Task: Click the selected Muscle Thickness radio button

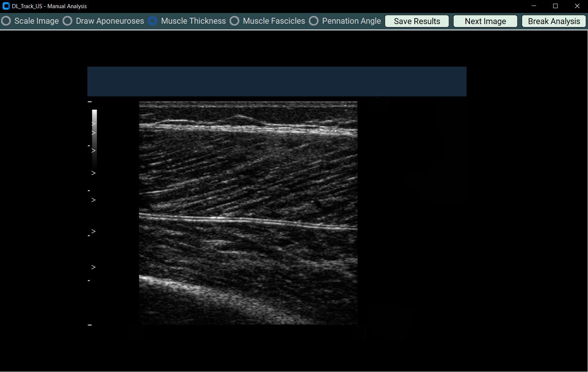Action: 153,21
